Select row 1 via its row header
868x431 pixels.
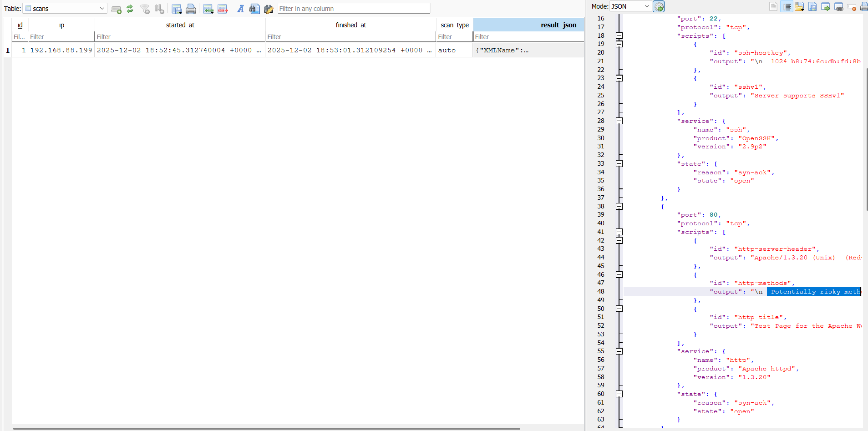point(7,50)
